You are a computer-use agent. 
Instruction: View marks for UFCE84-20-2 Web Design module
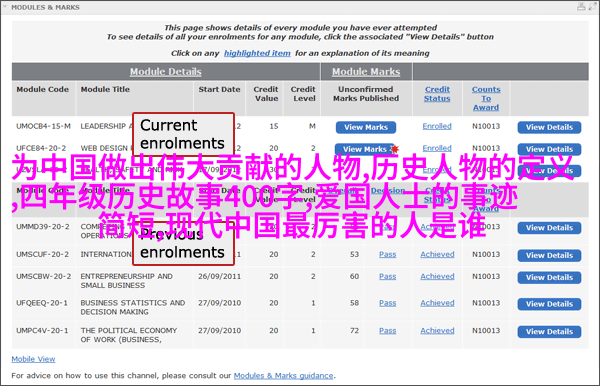(x=364, y=149)
